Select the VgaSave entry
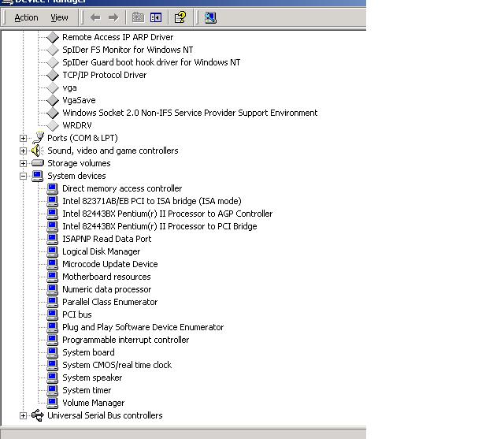 tap(79, 100)
